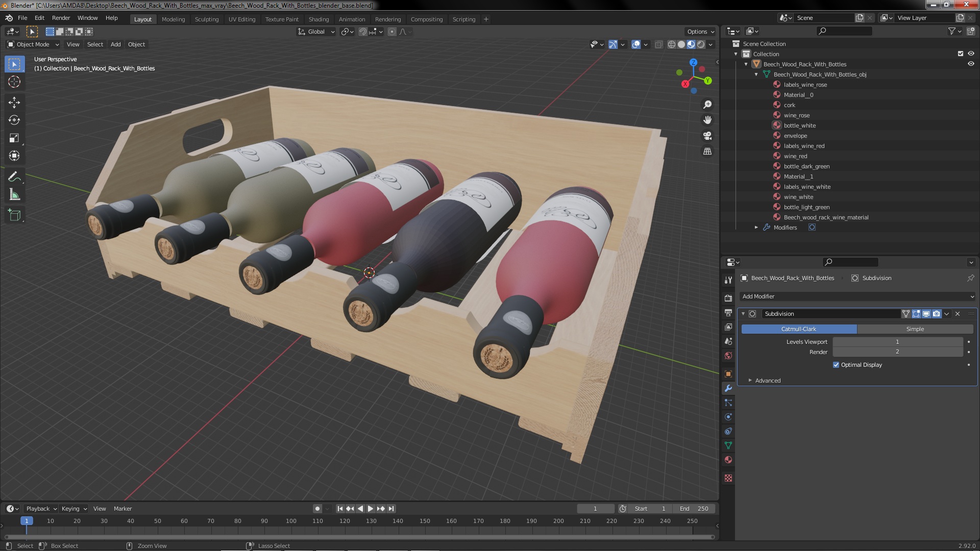Open View Layer properties tab
Viewport: 980px width, 551px height.
(x=728, y=327)
